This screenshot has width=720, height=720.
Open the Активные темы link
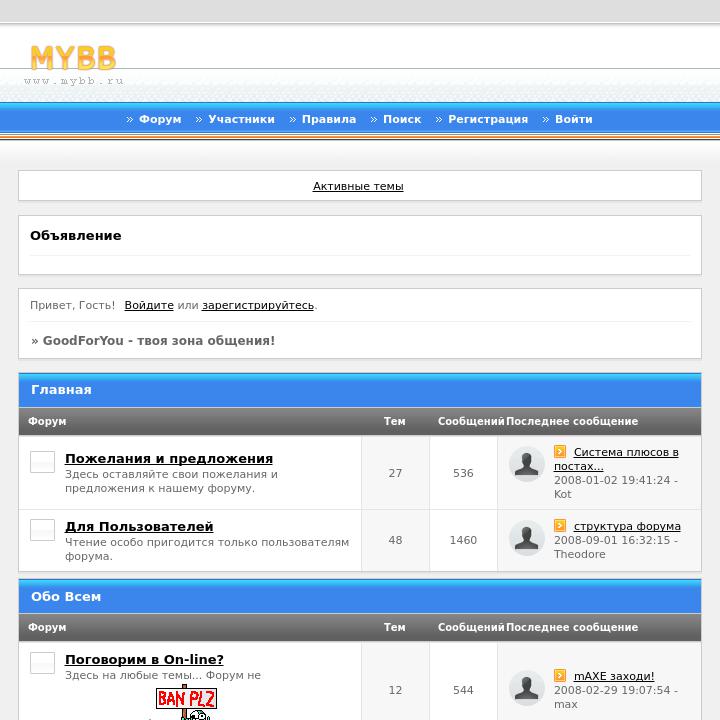(358, 186)
